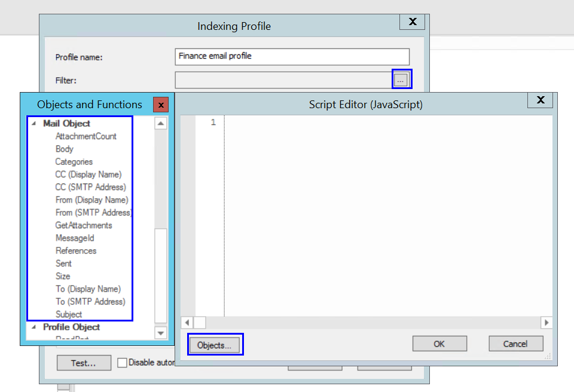The width and height of the screenshot is (574, 392).
Task: Click the Objects... button in Script Editor
Action: [215, 344]
